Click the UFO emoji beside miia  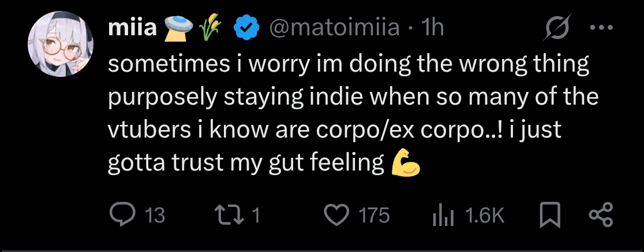coord(179,29)
